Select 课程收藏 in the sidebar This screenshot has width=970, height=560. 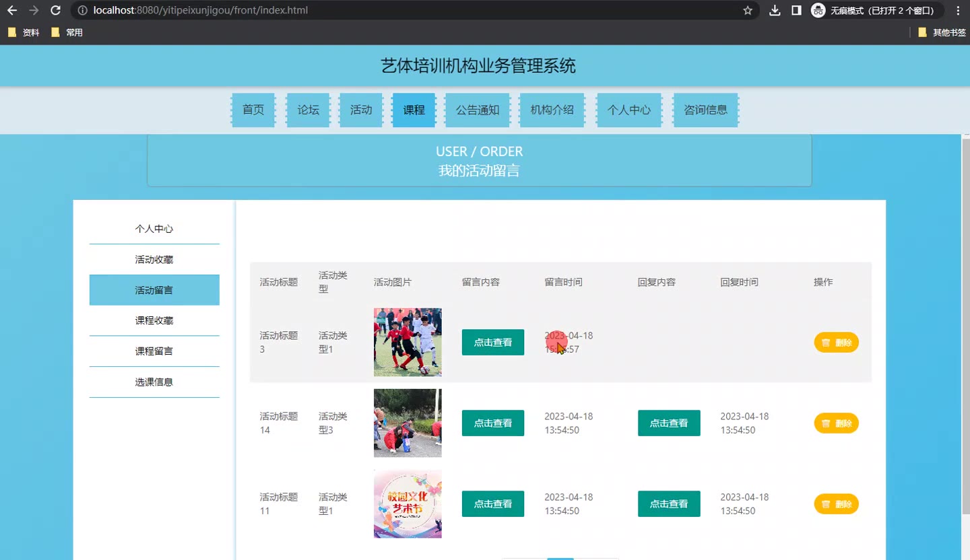click(154, 320)
